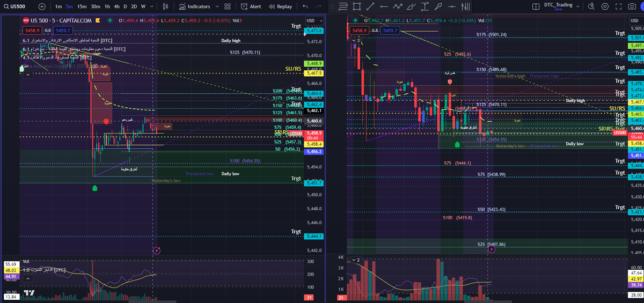Toggle the market status green dot on left chart
This screenshot has width=644, height=303.
(110, 20)
